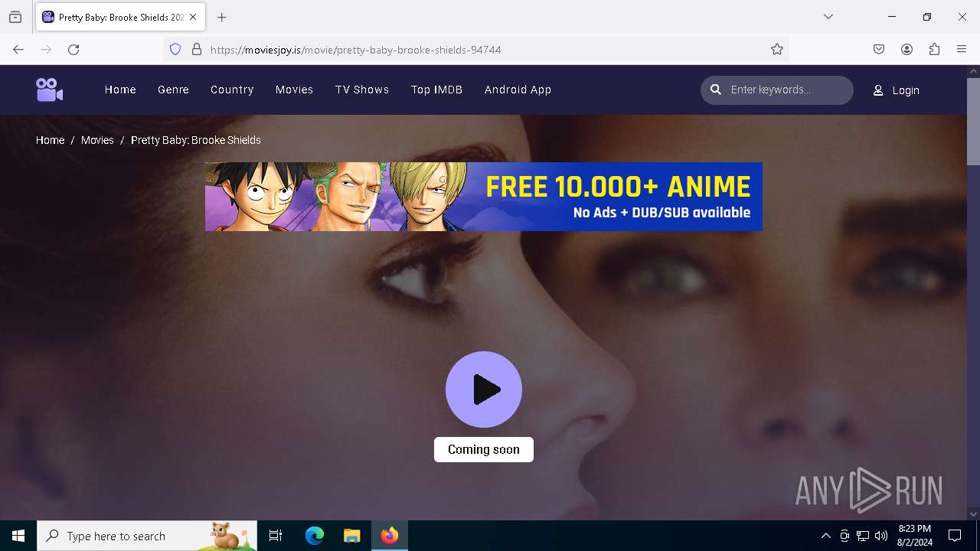Click the Meet Now tray icon
The height and width of the screenshot is (551, 980).
click(x=844, y=536)
